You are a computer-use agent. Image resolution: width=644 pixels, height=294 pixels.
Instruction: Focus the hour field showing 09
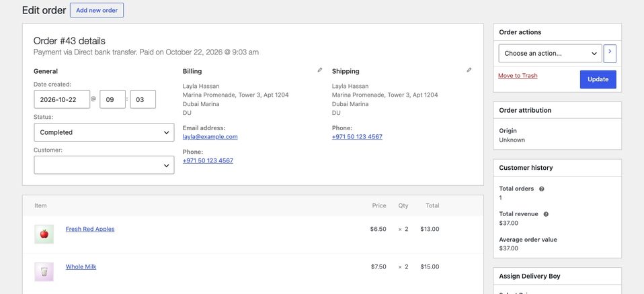pyautogui.click(x=112, y=99)
